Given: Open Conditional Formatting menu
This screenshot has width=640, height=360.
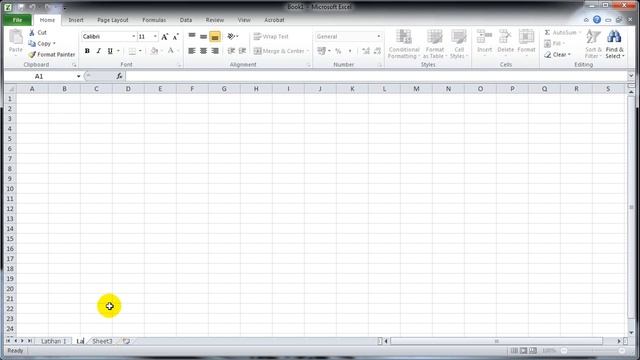Looking at the screenshot, I should (x=404, y=44).
